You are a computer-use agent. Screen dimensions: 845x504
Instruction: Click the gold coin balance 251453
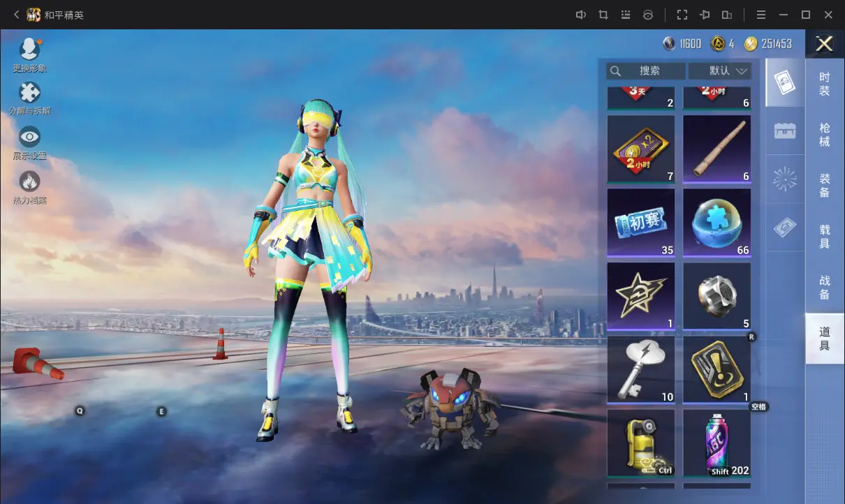pos(768,44)
